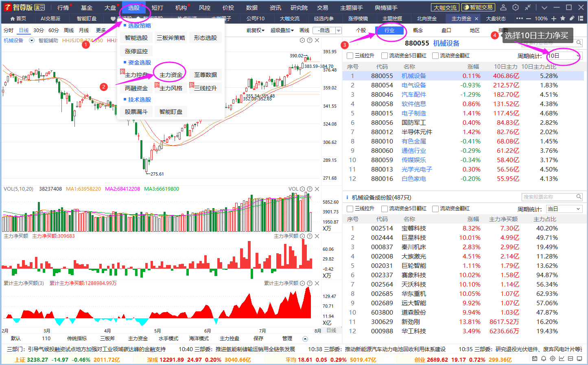
Task: Click the shrink-window arrows icon in title bar
Action: tap(528, 7)
